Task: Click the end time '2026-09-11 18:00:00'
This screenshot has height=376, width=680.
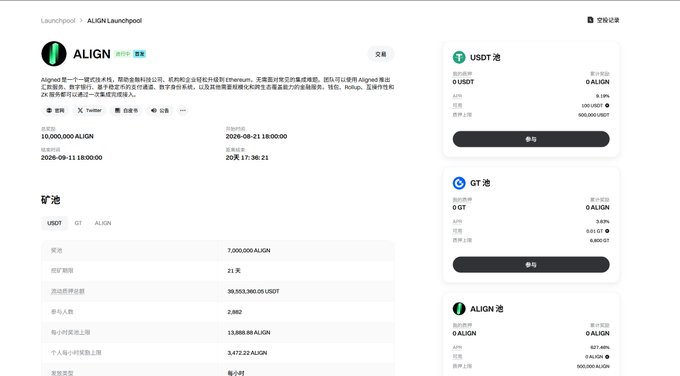Action: pos(72,157)
